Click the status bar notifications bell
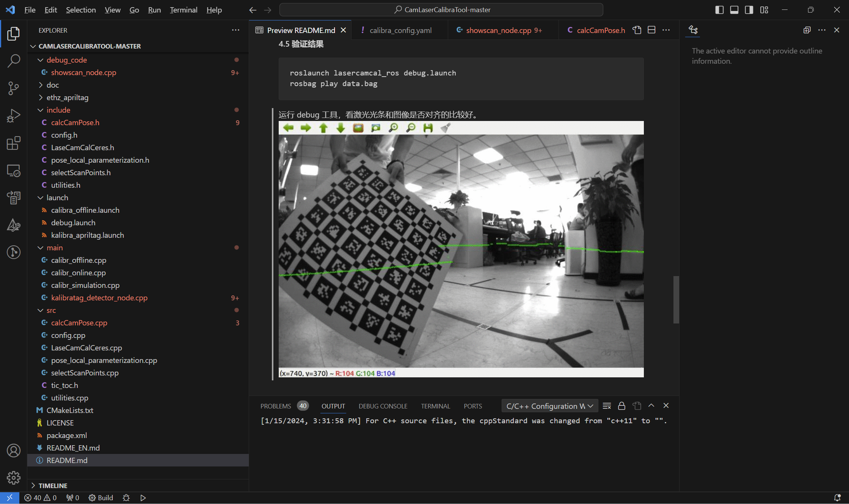The image size is (849, 504). (837, 498)
